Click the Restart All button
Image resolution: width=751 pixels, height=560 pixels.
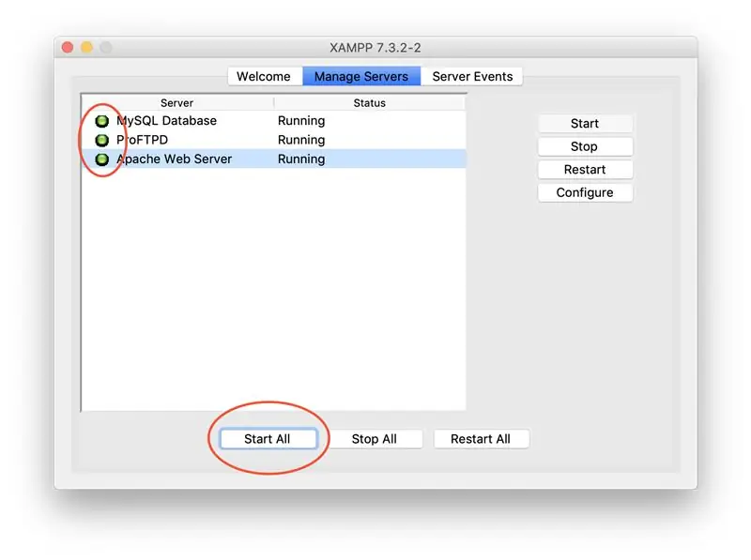481,439
